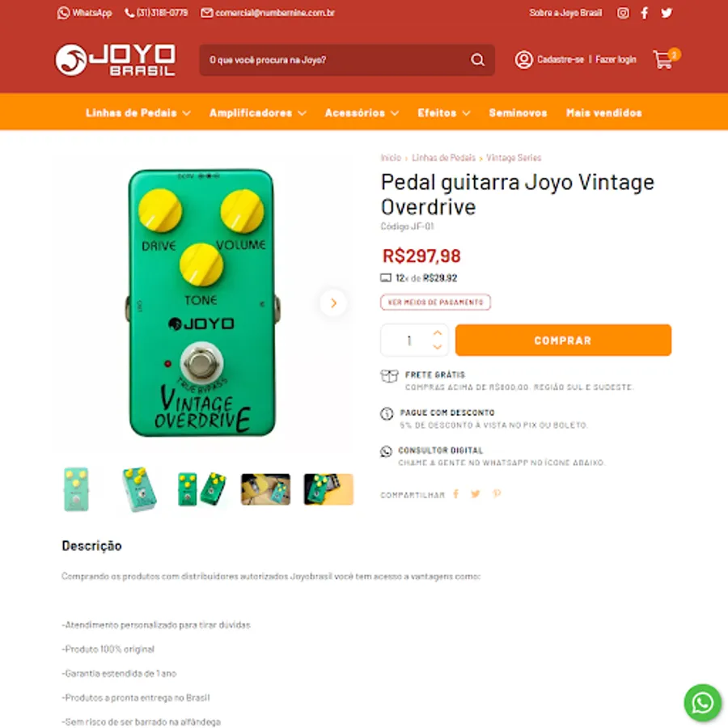
Task: Open the Instagram icon in header
Action: 623,13
